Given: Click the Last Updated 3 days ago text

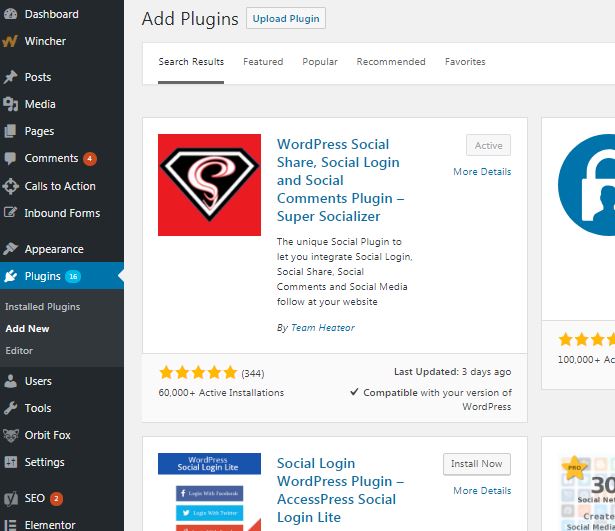Looking at the screenshot, I should pos(453,372).
